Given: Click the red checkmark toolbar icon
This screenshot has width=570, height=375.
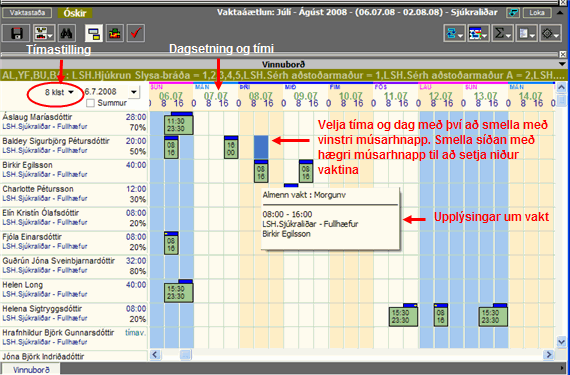Looking at the screenshot, I should [136, 33].
